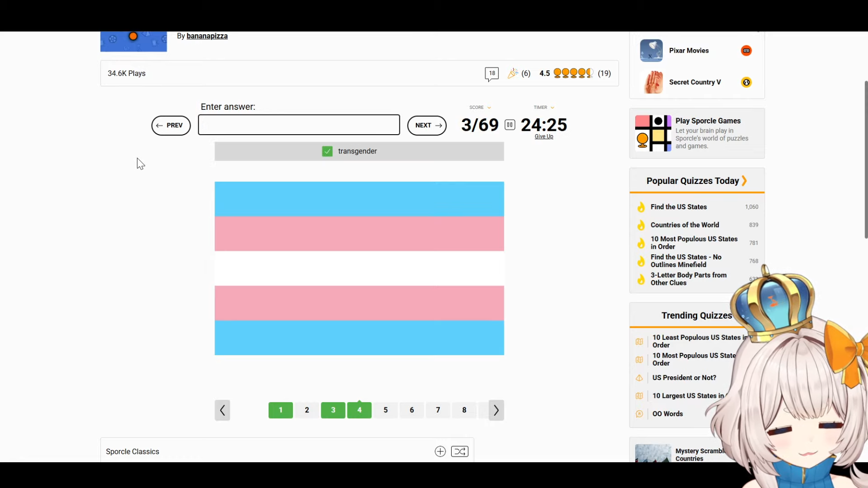Viewport: 868px width, 488px height.
Task: Click the icon beside US President or Not?
Action: [639, 378]
